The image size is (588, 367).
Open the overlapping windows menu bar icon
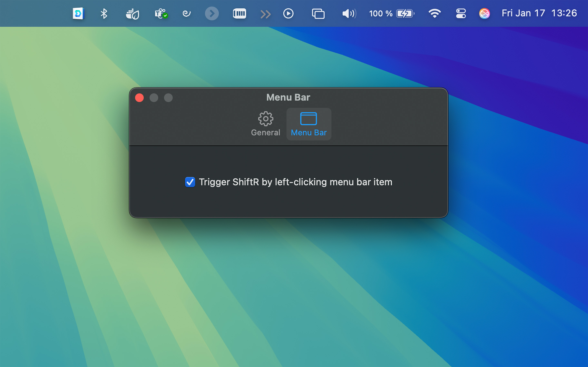tap(318, 14)
